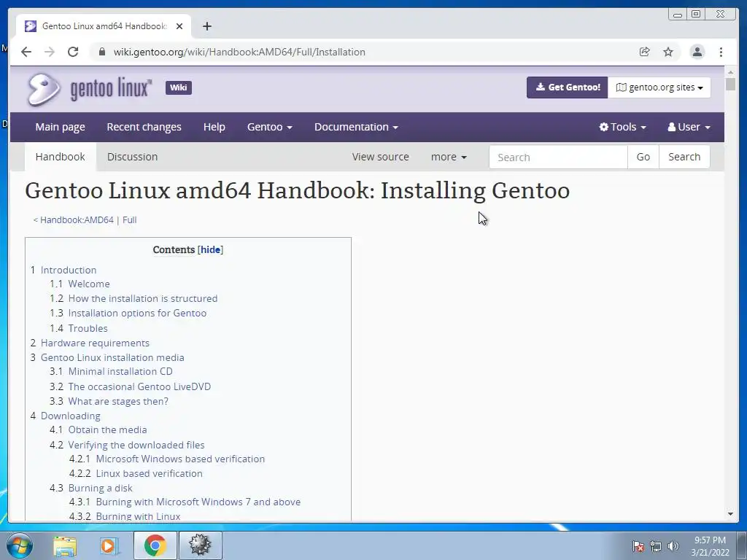
Task: Go to Main page in the nav bar
Action: 60,127
